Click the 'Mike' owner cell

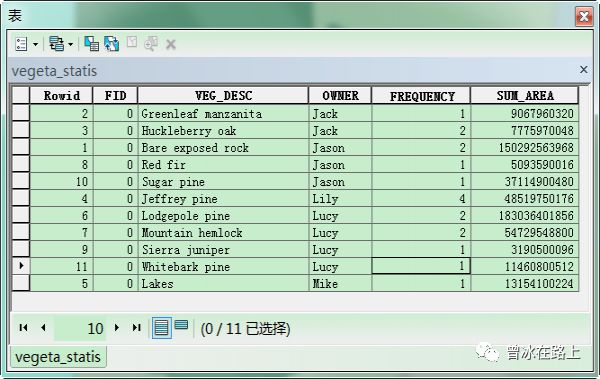[340, 283]
